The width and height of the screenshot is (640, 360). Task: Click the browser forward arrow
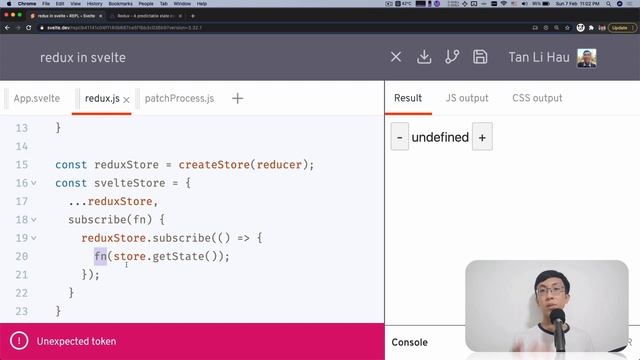(18, 28)
